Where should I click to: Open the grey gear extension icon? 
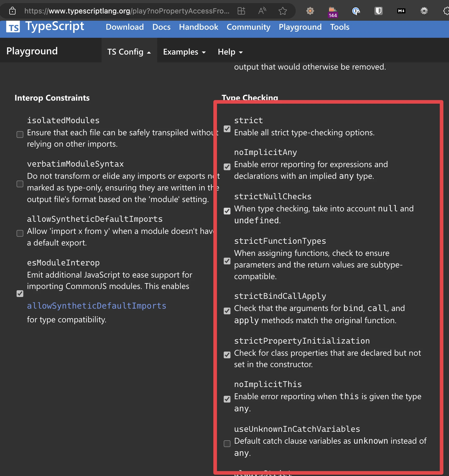pyautogui.click(x=424, y=11)
